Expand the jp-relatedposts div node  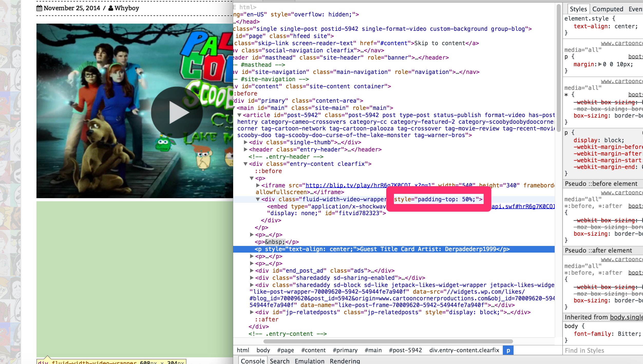252,312
